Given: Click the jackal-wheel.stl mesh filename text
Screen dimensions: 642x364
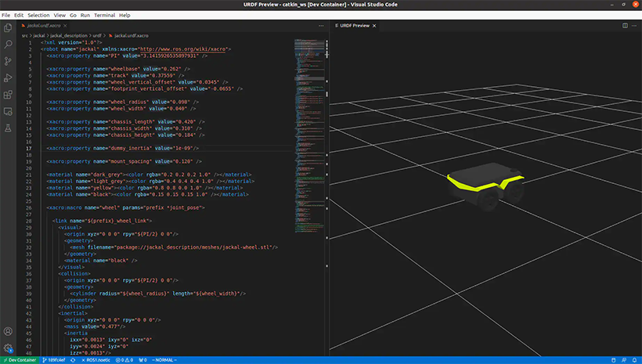Looking at the screenshot, I should click(245, 247).
